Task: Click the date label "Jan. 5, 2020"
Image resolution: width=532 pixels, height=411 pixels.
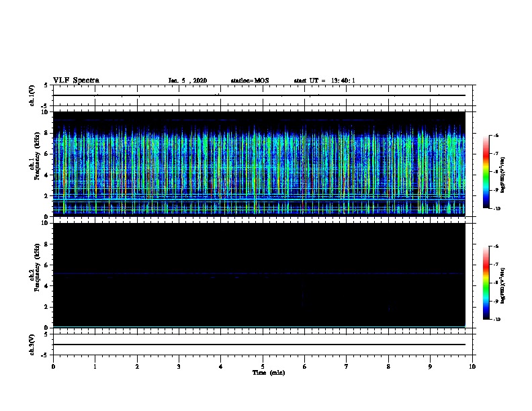Action: click(187, 81)
